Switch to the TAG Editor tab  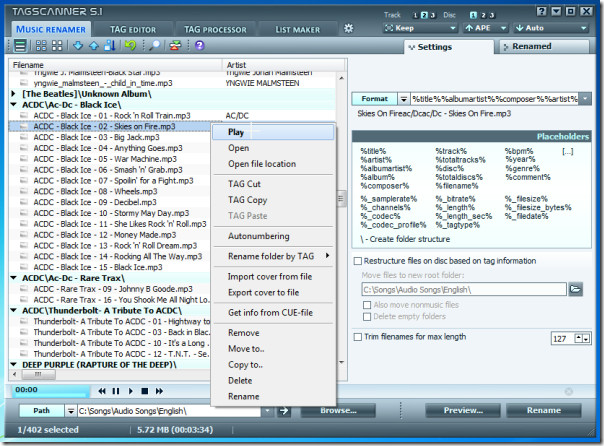(133, 29)
